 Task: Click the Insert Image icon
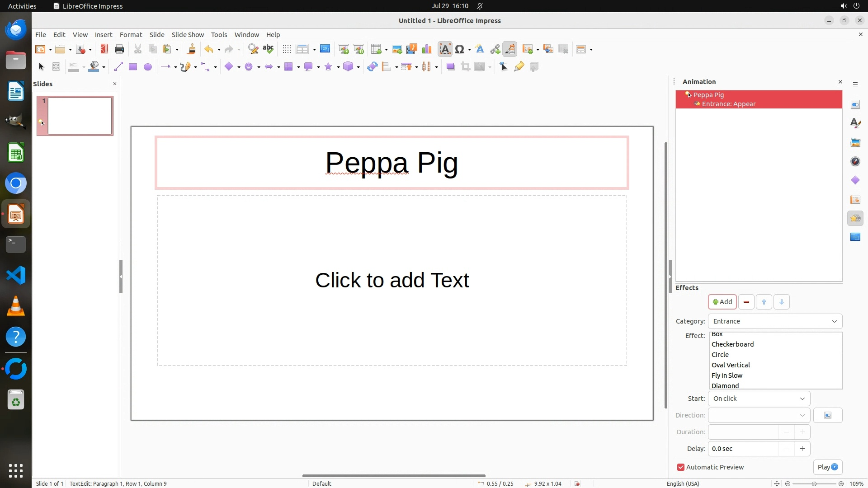[x=396, y=49]
